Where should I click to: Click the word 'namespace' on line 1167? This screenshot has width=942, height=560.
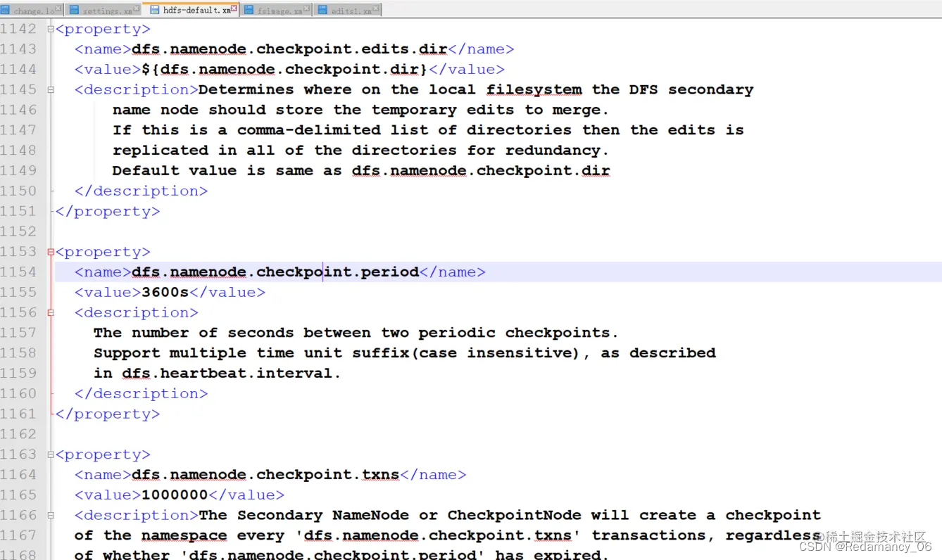184,535
